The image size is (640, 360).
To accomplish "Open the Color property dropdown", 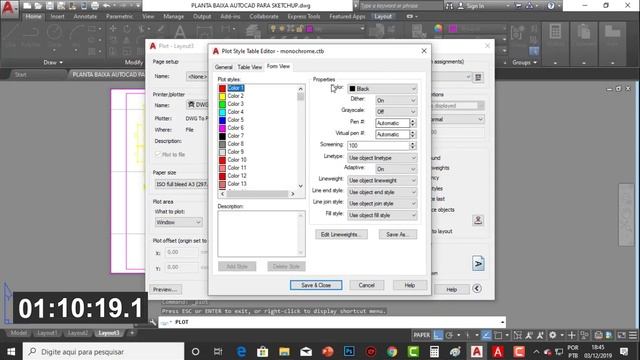I will pyautogui.click(x=382, y=89).
